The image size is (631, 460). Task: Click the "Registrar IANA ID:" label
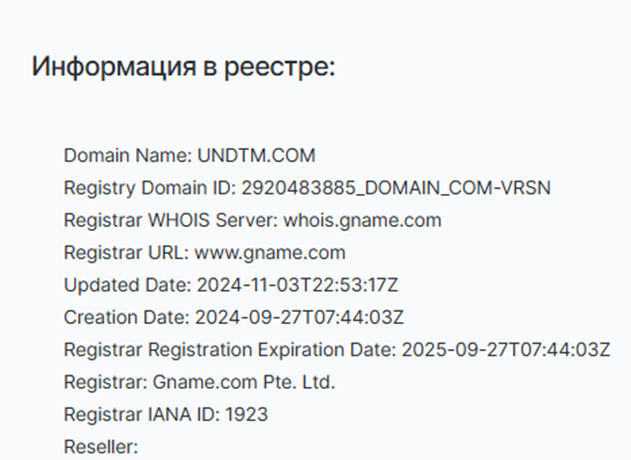127,414
